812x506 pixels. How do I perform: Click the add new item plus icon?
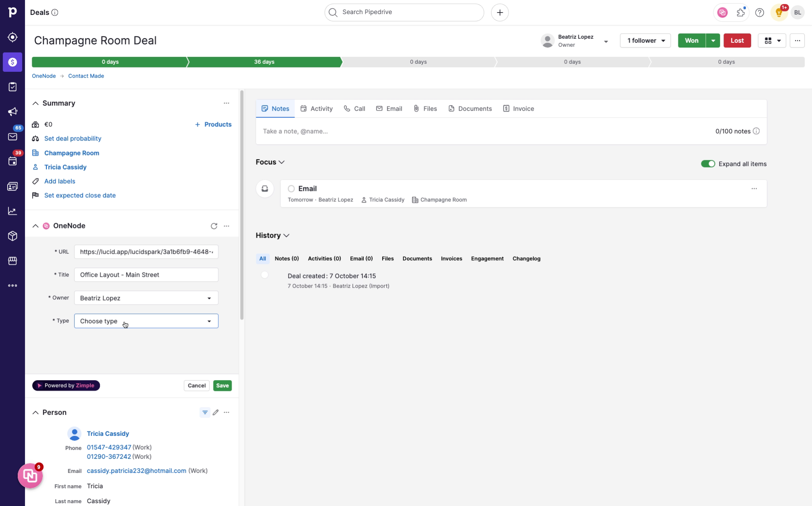pyautogui.click(x=500, y=12)
